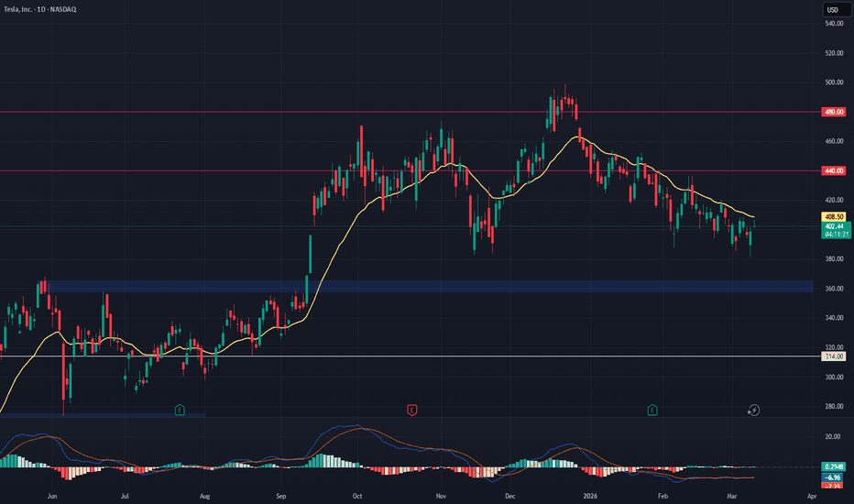The height and width of the screenshot is (504, 854).
Task: Click the green earnings marker near February
Action: 652,410
